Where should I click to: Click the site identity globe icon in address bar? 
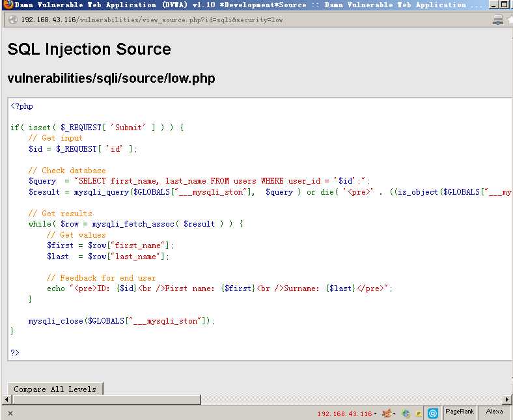(13, 20)
